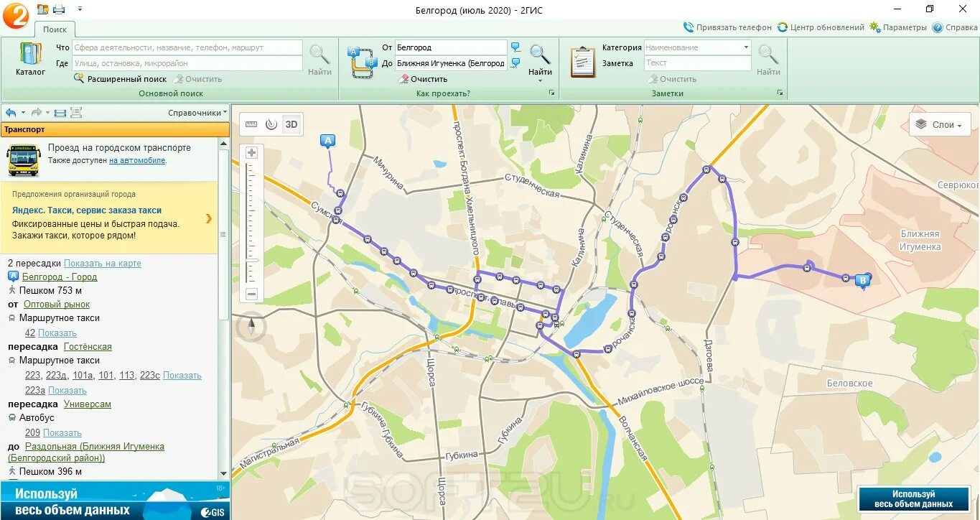
Task: Click the expand list view icon
Action: click(x=76, y=113)
